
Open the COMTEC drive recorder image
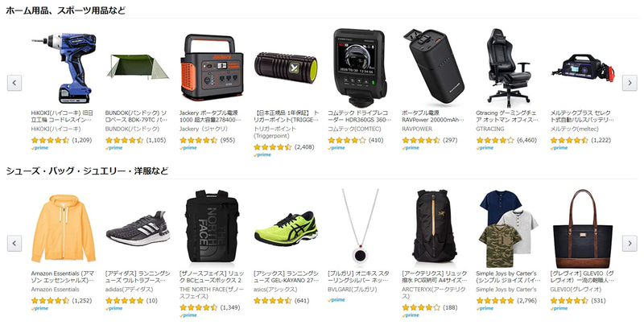coord(360,68)
